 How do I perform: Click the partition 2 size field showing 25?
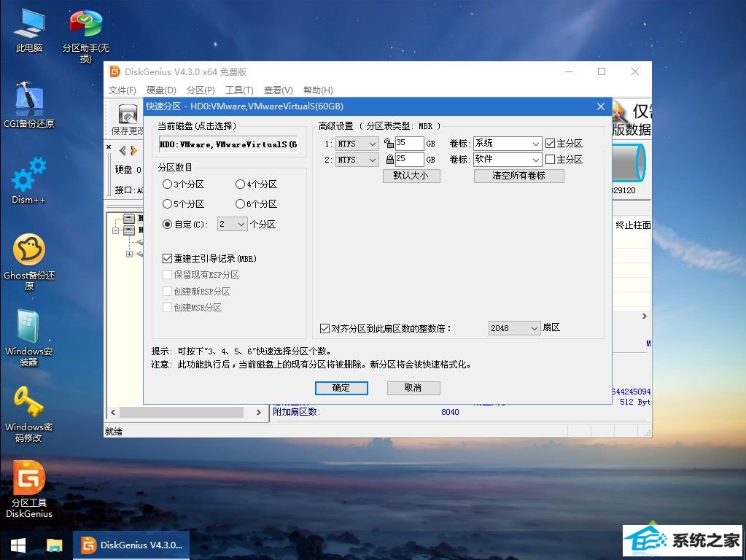coord(409,160)
